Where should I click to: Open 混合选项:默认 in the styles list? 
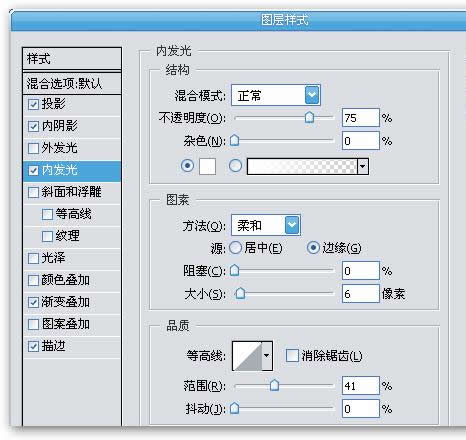[x=72, y=83]
